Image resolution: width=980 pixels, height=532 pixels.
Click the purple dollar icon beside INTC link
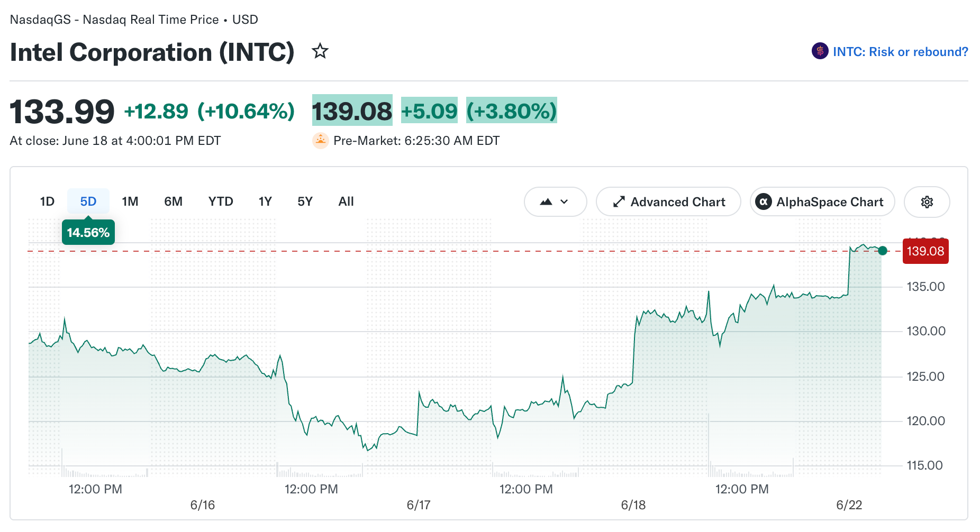[820, 51]
